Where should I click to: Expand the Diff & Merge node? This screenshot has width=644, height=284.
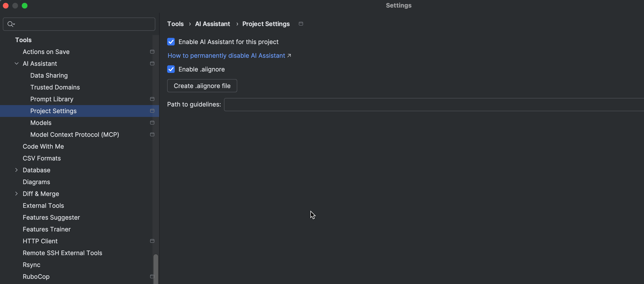point(17,194)
